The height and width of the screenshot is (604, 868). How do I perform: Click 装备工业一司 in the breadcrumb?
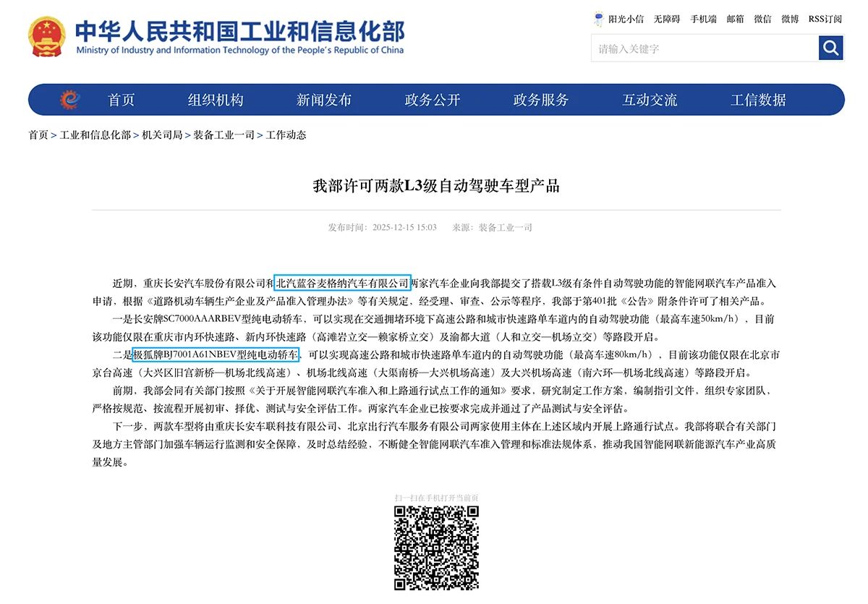(224, 135)
